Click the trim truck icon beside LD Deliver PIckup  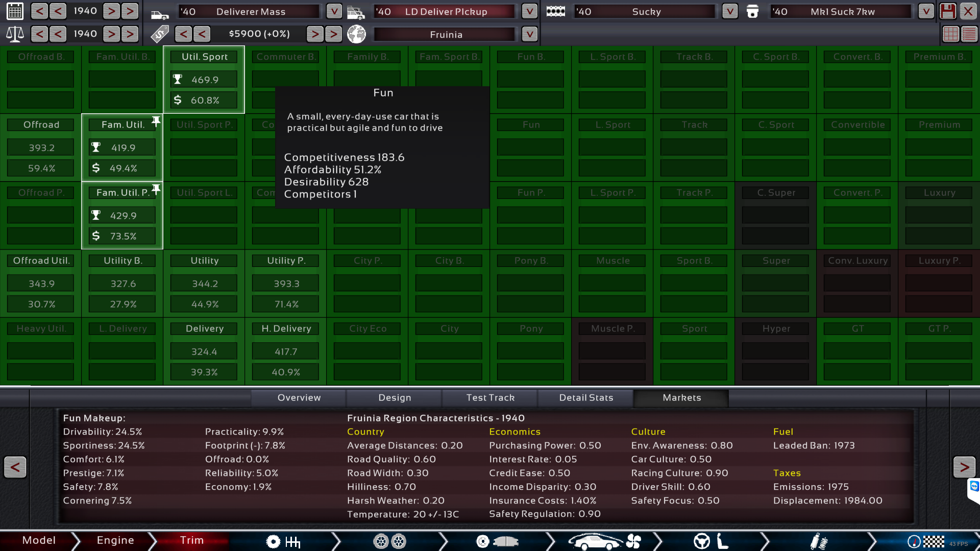tap(356, 12)
